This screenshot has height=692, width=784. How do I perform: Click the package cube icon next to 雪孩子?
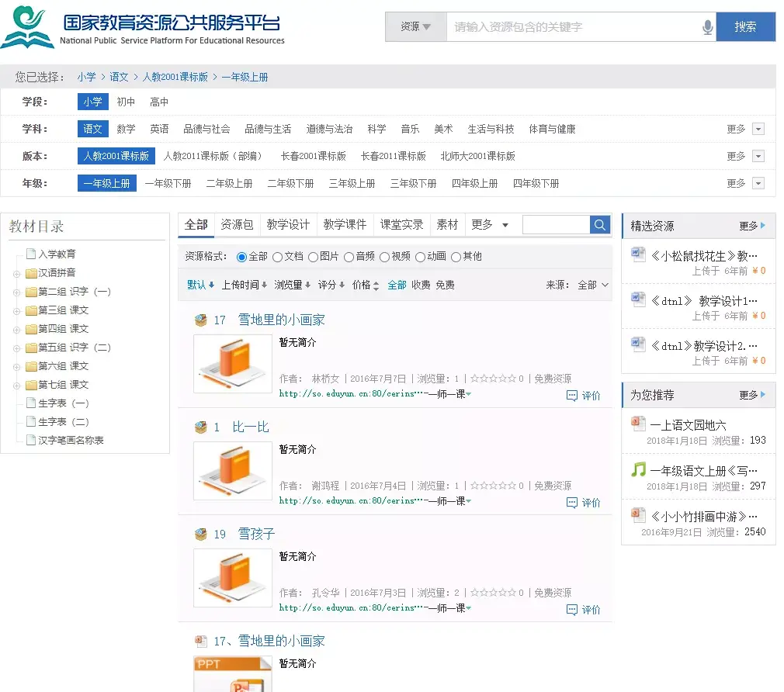200,533
